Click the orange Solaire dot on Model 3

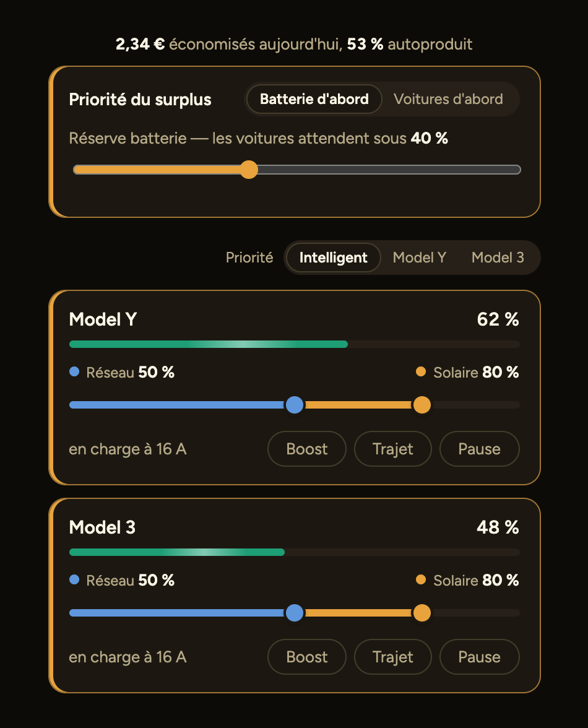[421, 579]
